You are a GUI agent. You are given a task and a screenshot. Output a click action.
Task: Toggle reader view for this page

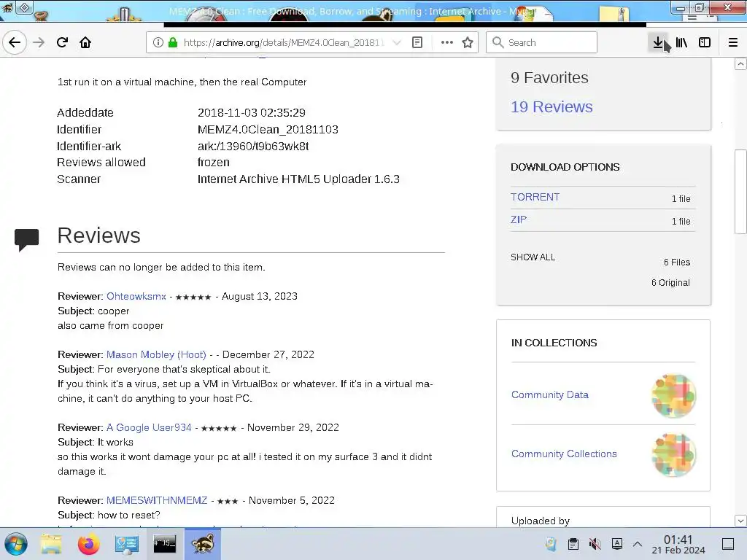(x=417, y=42)
